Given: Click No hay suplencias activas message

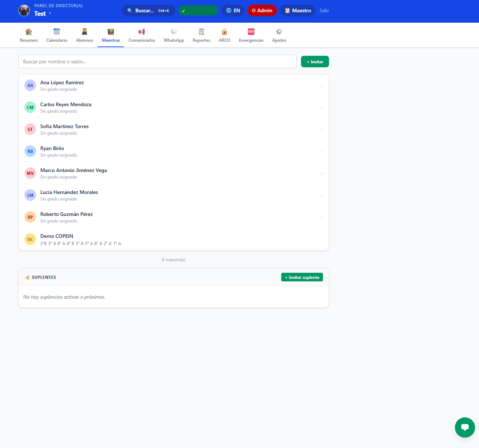Looking at the screenshot, I should click(x=64, y=297).
